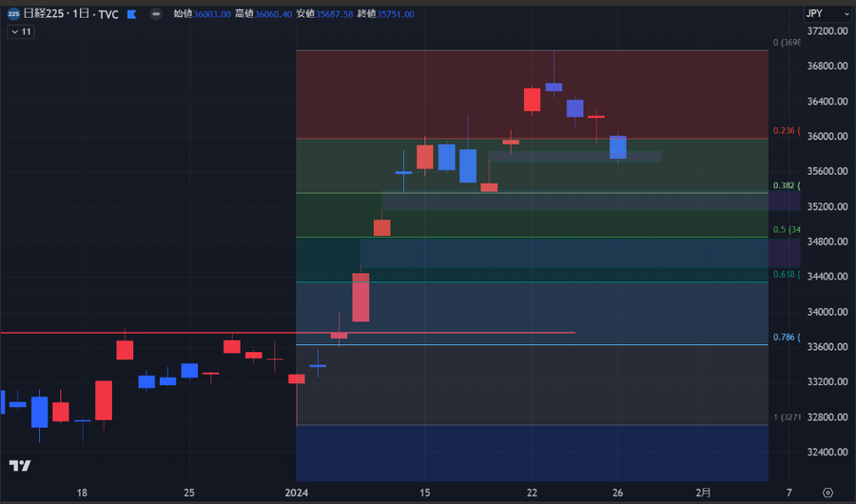Open the TradingView logo at chart bottom

19,465
